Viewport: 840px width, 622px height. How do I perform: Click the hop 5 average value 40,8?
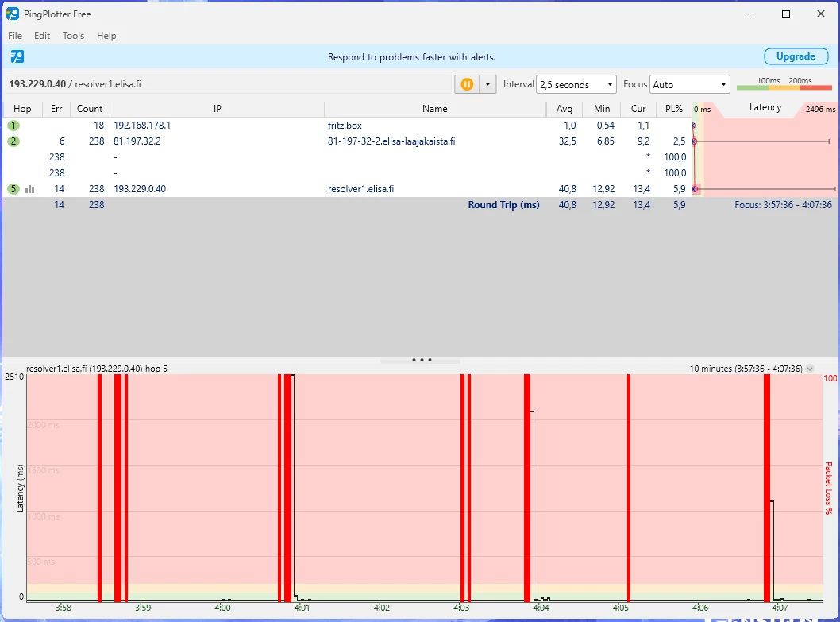[x=568, y=189]
